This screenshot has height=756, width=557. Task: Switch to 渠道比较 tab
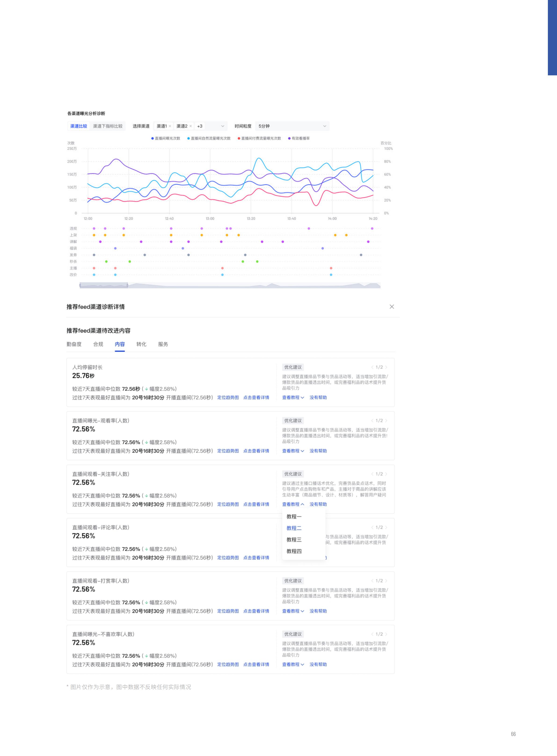(79, 126)
